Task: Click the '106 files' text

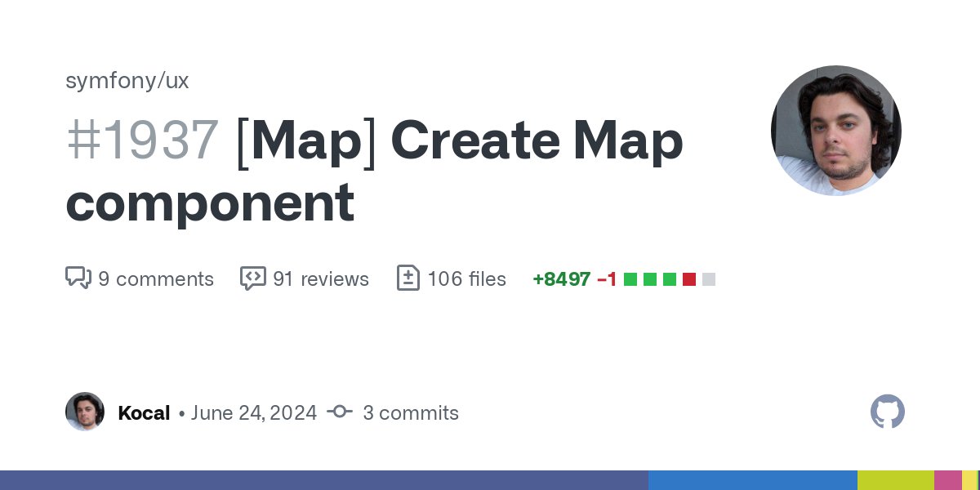Action: pyautogui.click(x=467, y=279)
